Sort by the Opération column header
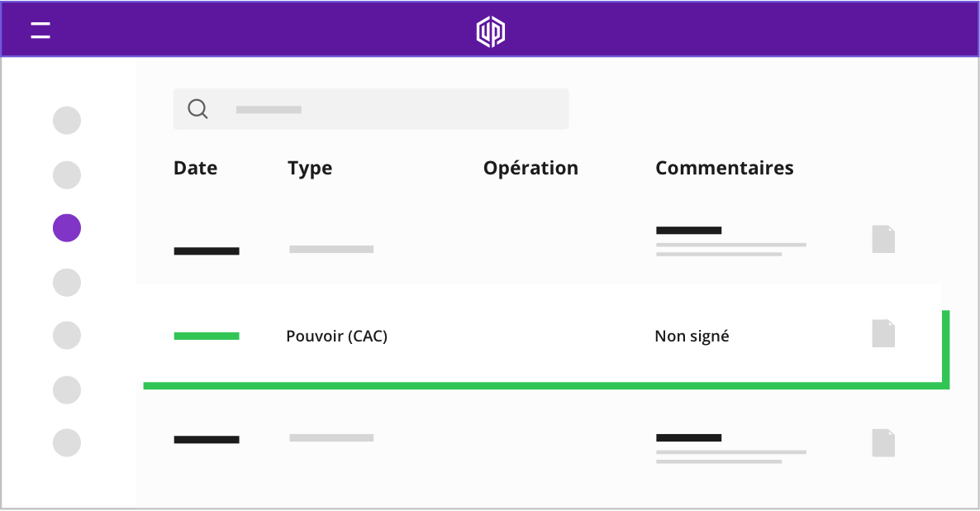 [530, 168]
